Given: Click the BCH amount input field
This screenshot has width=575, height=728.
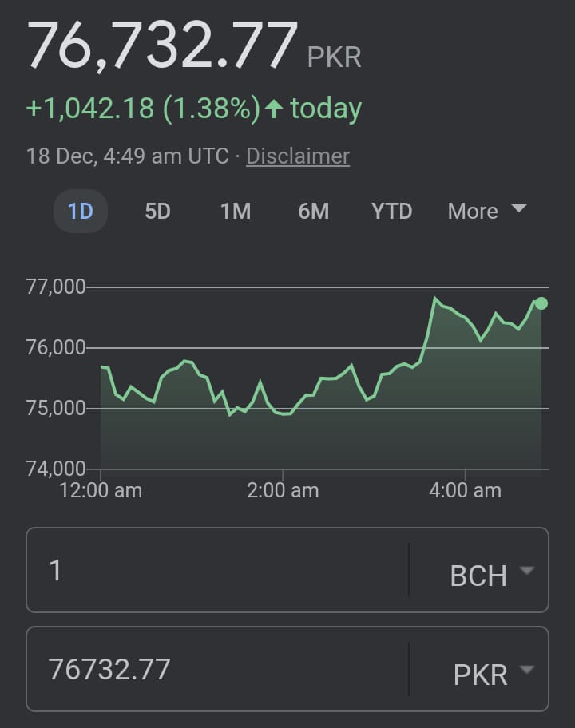Looking at the screenshot, I should [x=217, y=570].
